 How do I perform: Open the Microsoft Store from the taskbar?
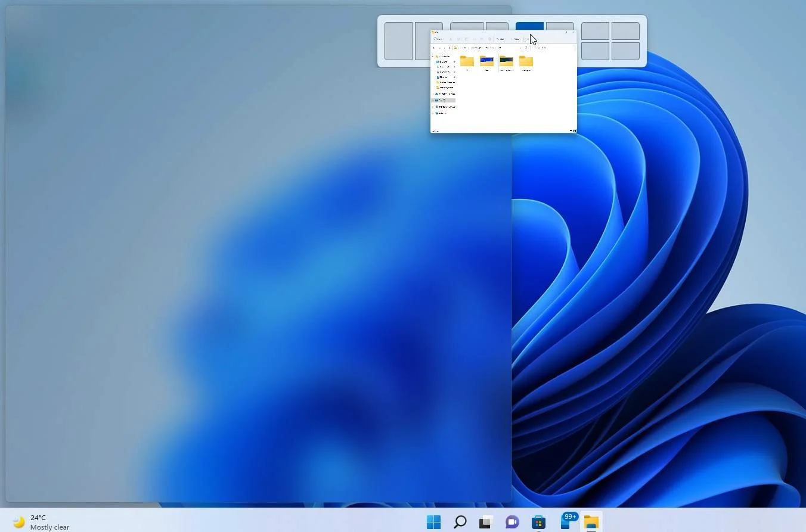point(538,522)
